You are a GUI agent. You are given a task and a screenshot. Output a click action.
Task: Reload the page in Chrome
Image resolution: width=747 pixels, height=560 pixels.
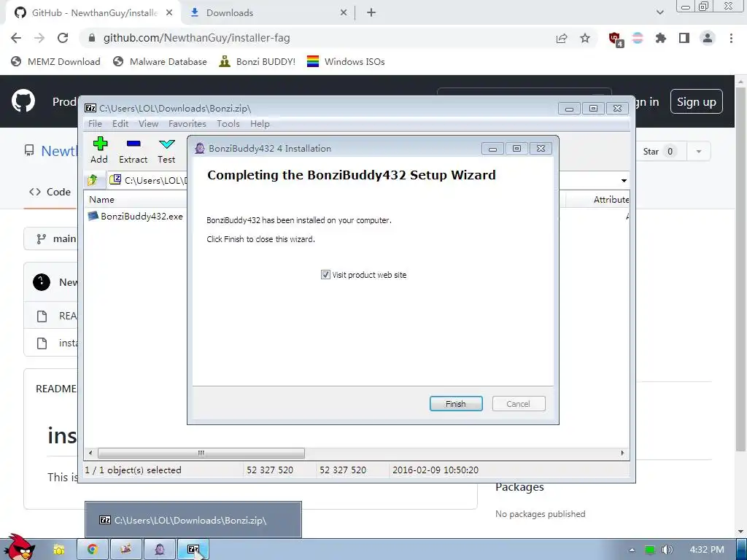pyautogui.click(x=63, y=38)
